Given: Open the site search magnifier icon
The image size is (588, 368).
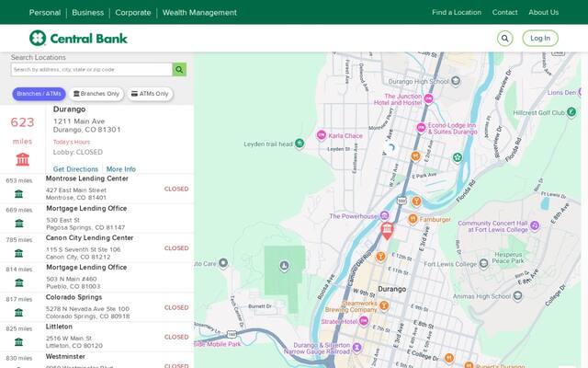Looking at the screenshot, I should click(504, 39).
